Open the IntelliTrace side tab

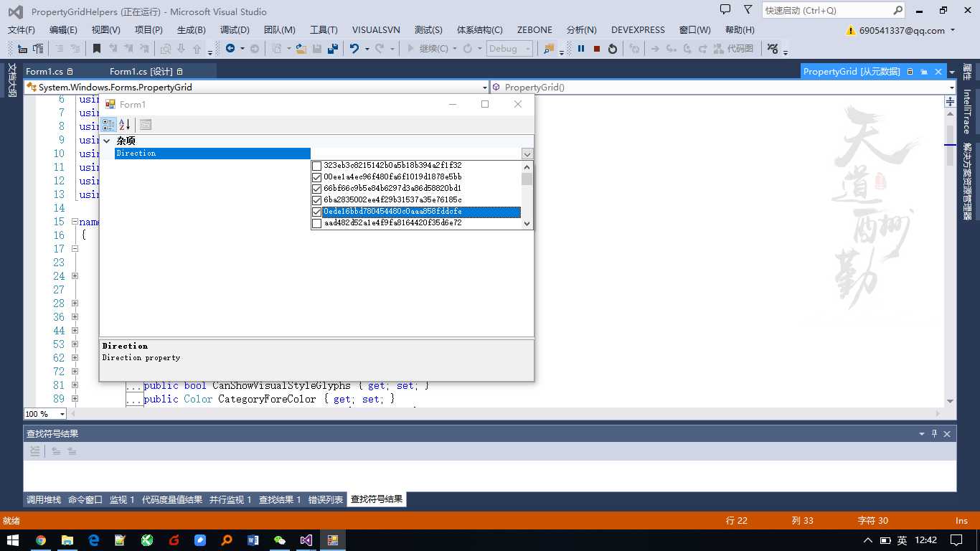(x=967, y=111)
